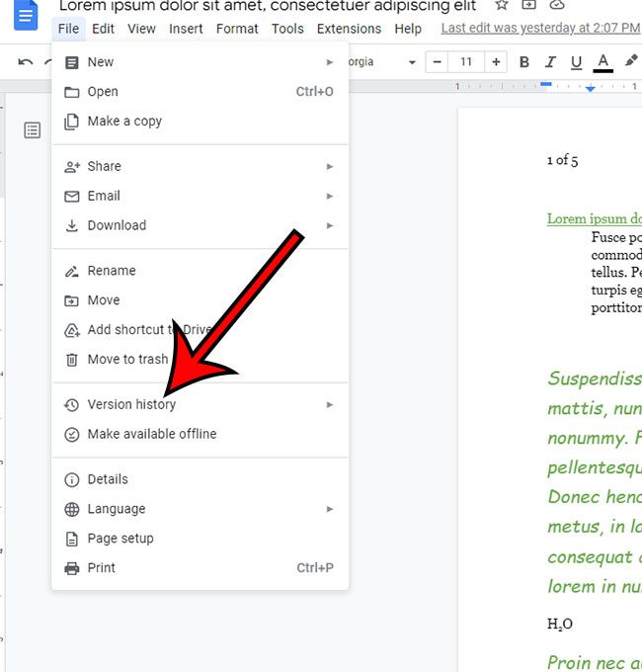Toggle underline formatting

point(576,62)
